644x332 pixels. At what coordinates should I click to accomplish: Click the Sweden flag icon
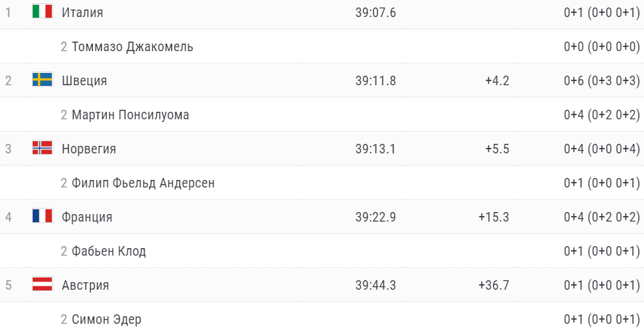42,80
